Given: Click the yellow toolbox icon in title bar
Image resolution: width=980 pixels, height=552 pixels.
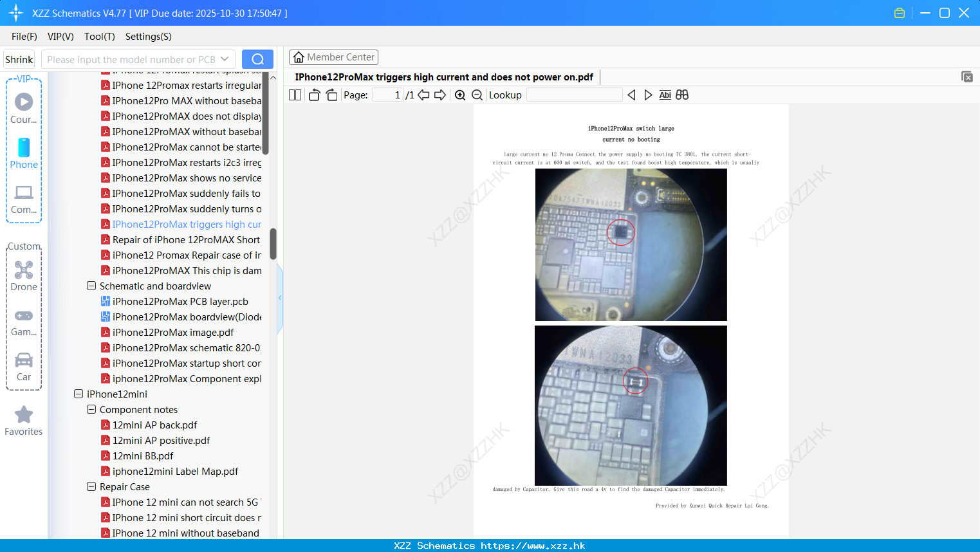Looking at the screenshot, I should tap(900, 13).
